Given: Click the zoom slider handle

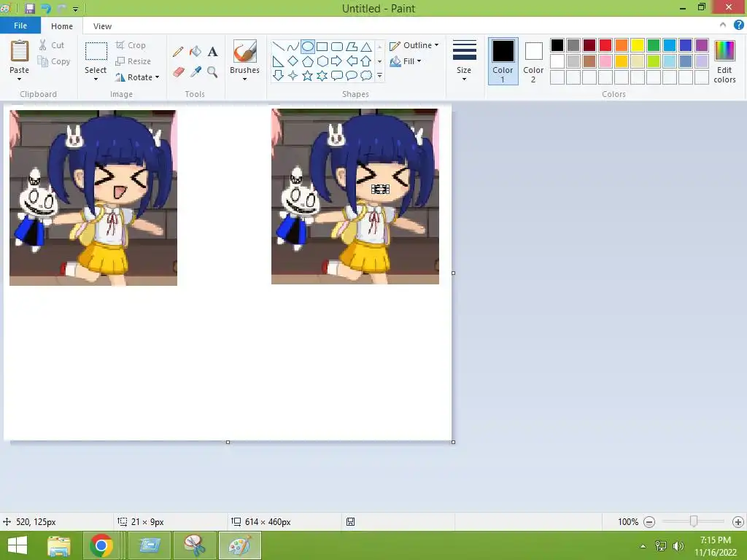Looking at the screenshot, I should point(694,521).
